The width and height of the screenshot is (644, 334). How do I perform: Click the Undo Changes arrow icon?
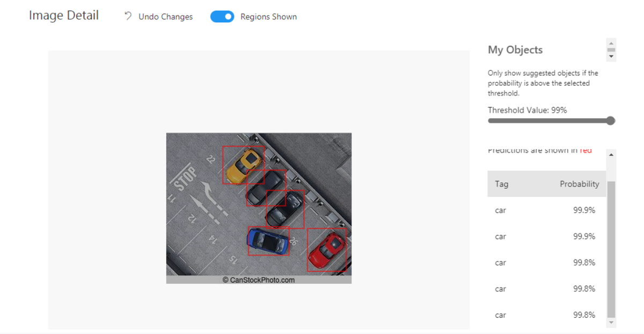click(x=128, y=16)
